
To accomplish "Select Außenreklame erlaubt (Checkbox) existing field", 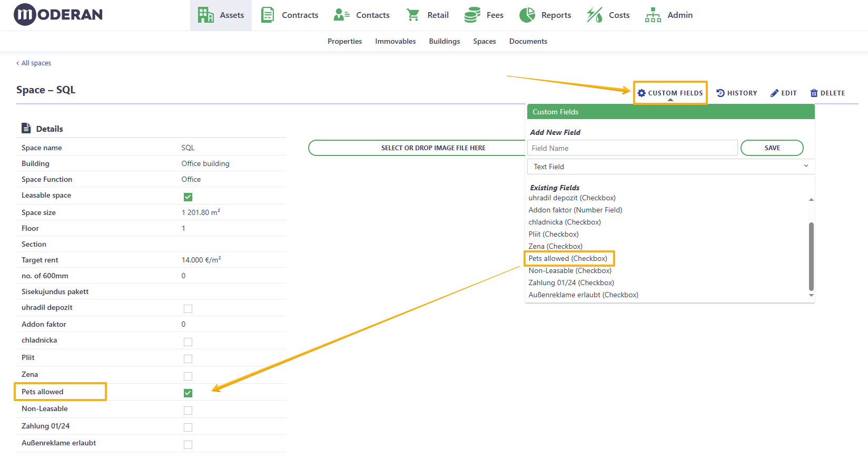I will click(x=584, y=295).
